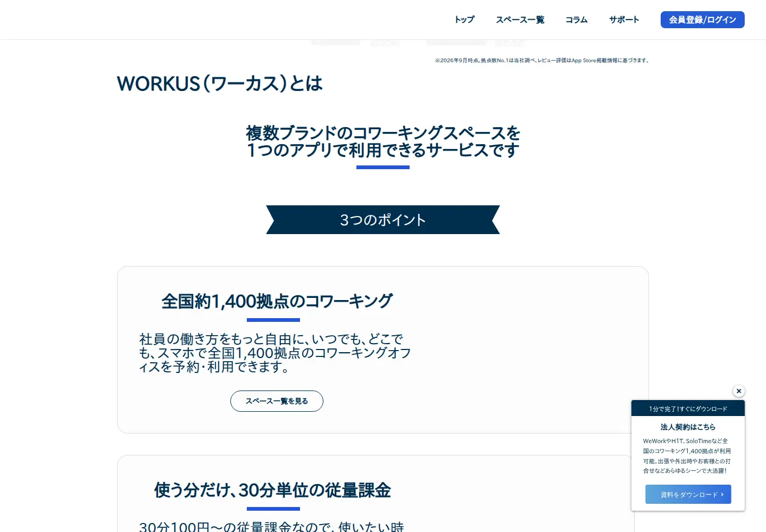Open the コラム navigation link
Image resolution: width=766 pixels, height=532 pixels.
577,20
